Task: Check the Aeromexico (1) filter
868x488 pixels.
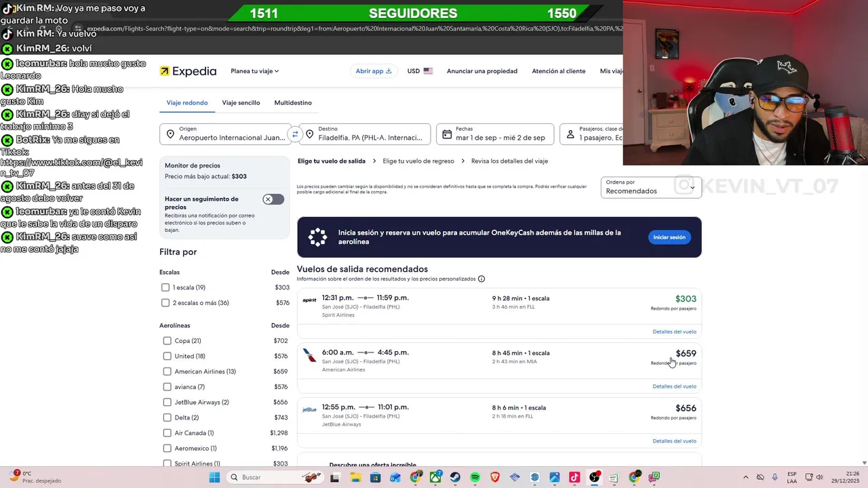Action: pyautogui.click(x=167, y=448)
